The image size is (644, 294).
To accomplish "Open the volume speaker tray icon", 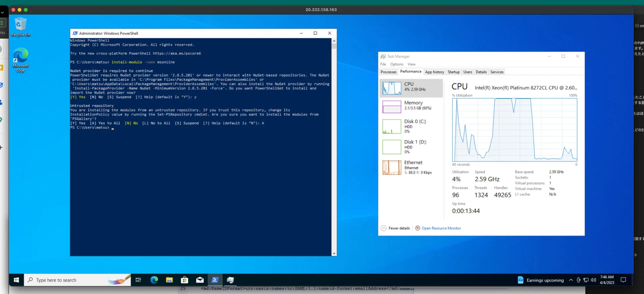I will (x=593, y=280).
